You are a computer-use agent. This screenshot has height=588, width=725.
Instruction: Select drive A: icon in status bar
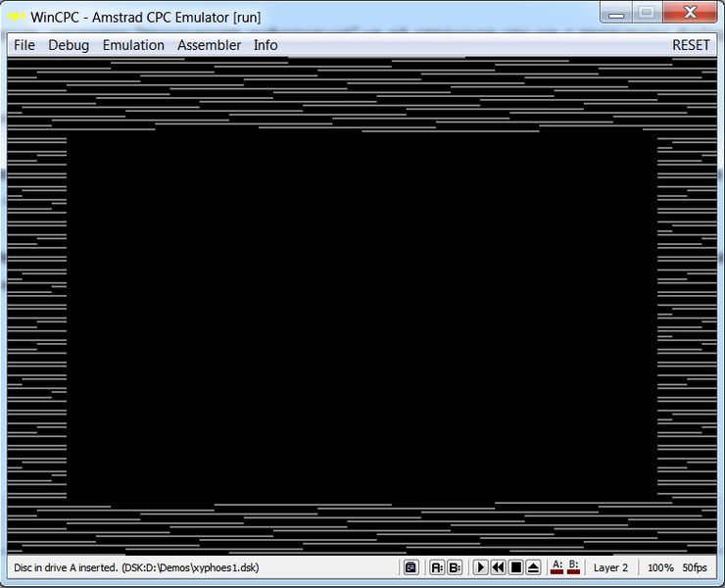437,567
